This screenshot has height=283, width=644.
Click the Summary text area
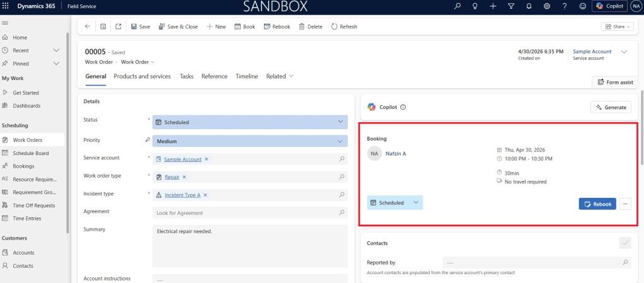(250, 246)
